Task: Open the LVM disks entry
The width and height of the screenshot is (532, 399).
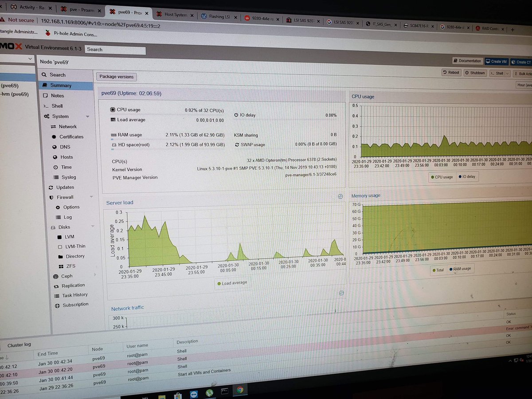Action: tap(70, 237)
